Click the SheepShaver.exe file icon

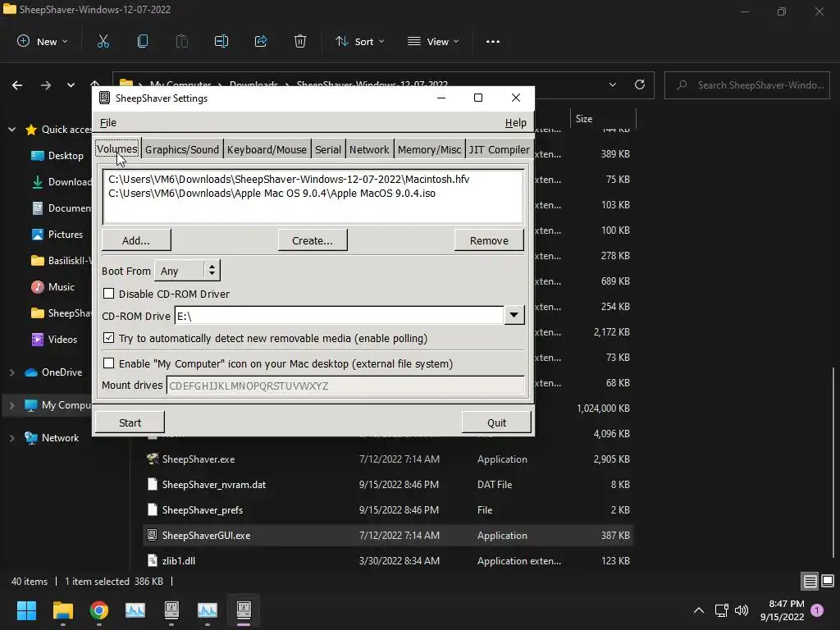point(153,459)
